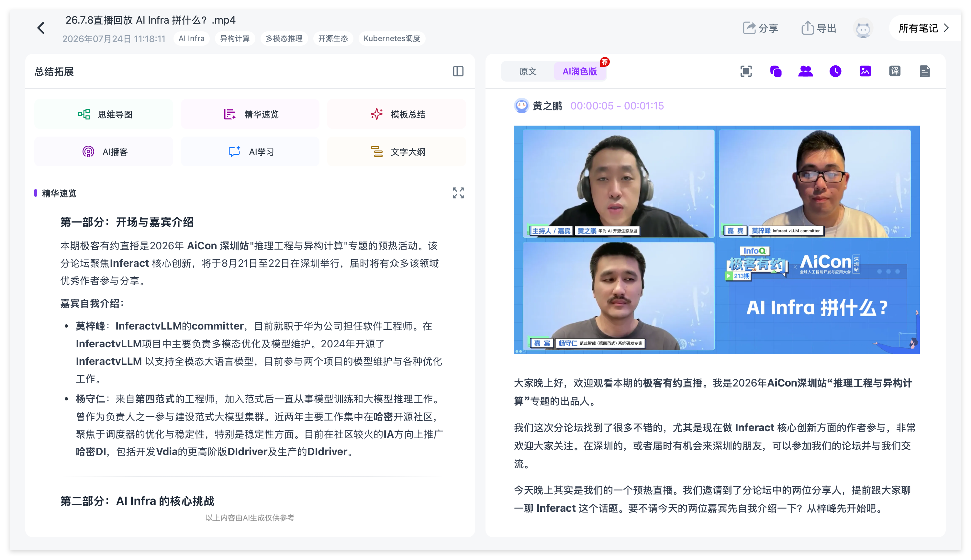Click the focus frame scan icon

pyautogui.click(x=746, y=71)
